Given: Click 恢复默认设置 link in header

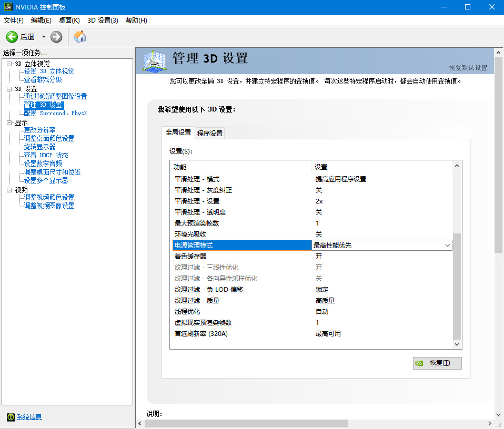Looking at the screenshot, I should pos(468,68).
